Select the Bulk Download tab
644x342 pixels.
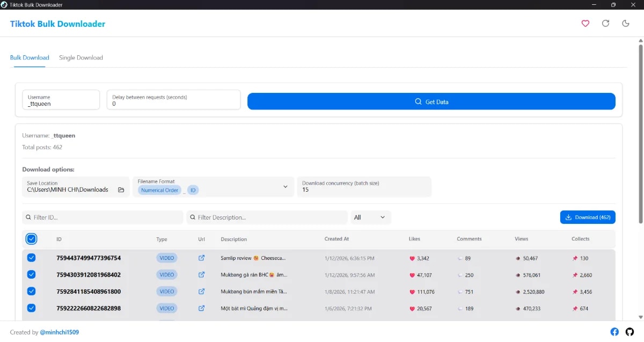pyautogui.click(x=30, y=57)
